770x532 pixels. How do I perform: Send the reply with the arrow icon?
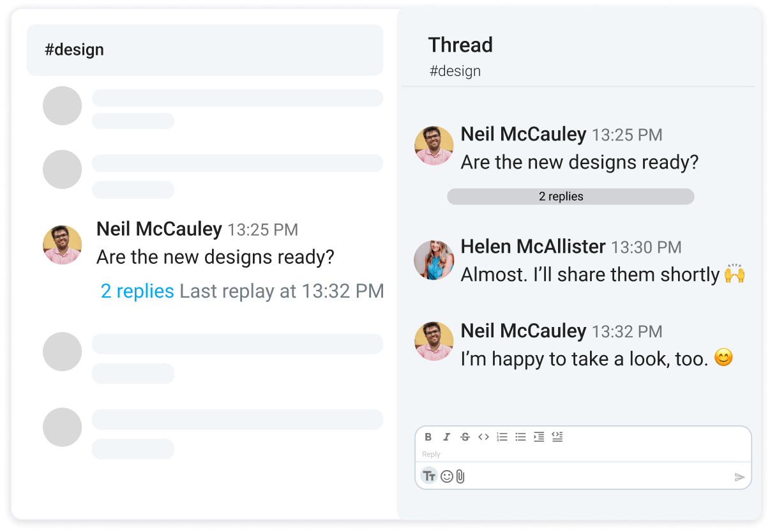(x=739, y=477)
